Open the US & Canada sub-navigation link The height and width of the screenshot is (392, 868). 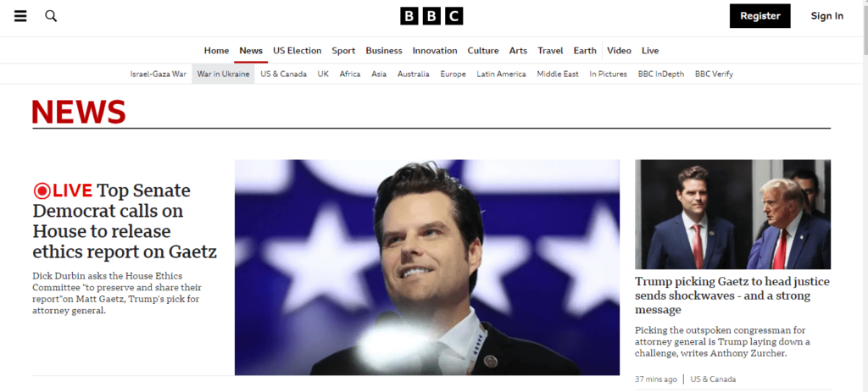pos(283,75)
